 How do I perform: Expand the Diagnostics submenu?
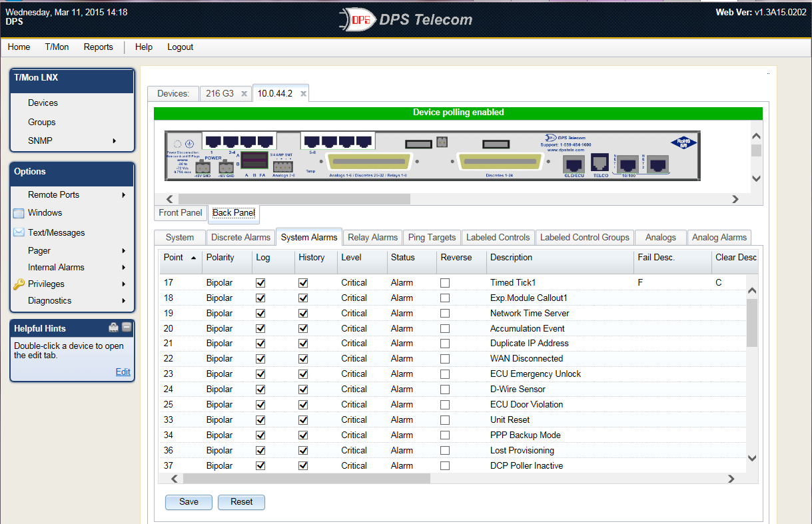[x=124, y=301]
